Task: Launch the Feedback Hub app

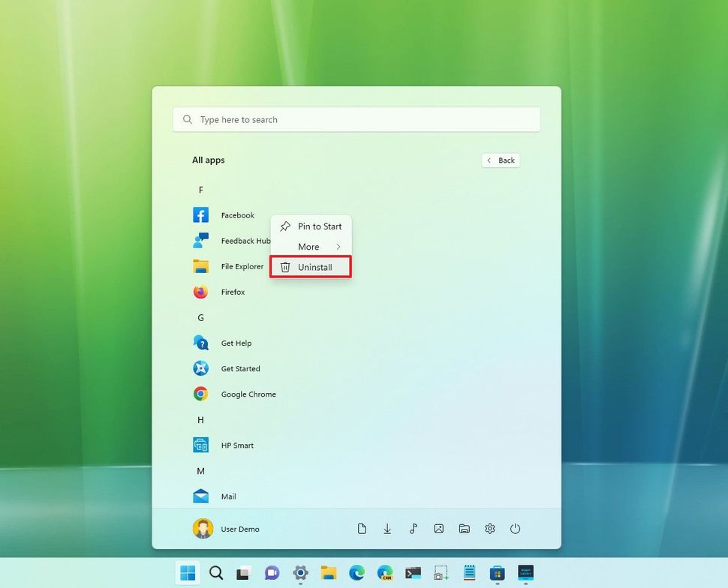Action: pyautogui.click(x=244, y=241)
